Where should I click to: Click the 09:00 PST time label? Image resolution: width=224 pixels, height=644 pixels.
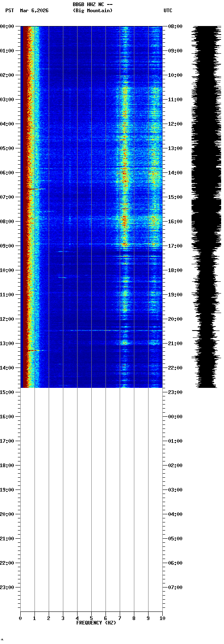7,246
